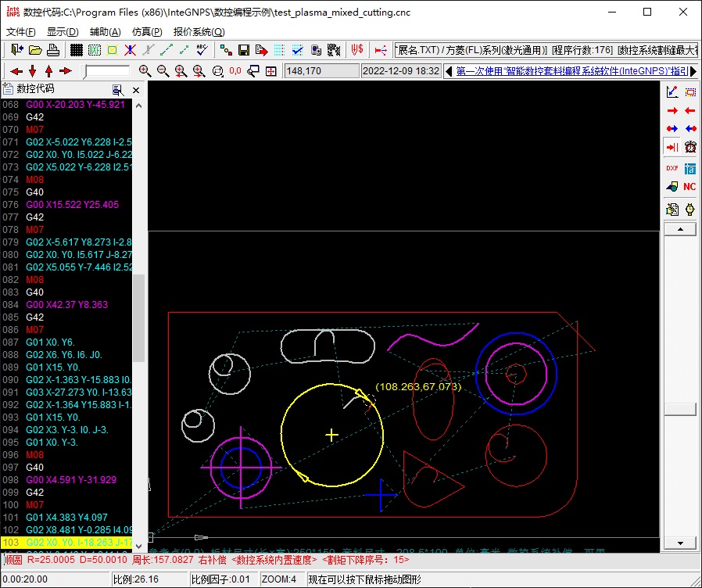
Task: Click the black dot grid icon
Action: [x=77, y=50]
